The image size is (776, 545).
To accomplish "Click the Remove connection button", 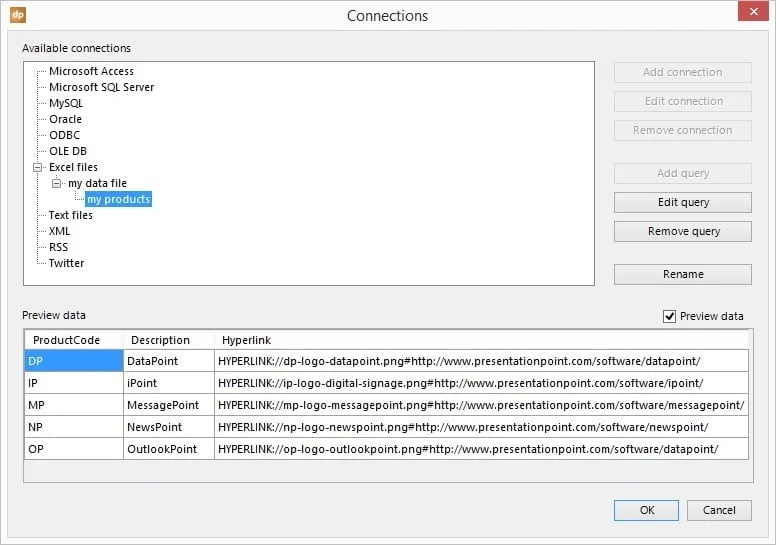I will click(x=682, y=131).
